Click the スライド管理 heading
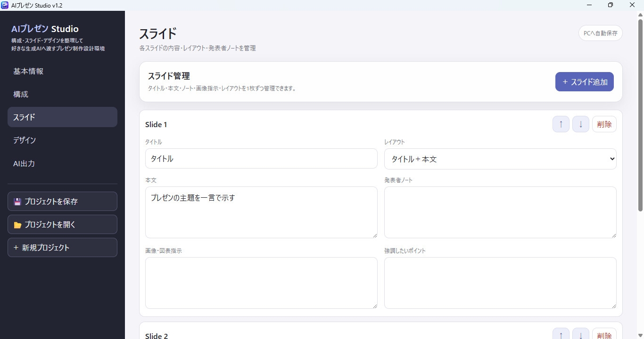The image size is (644, 339). click(x=169, y=76)
